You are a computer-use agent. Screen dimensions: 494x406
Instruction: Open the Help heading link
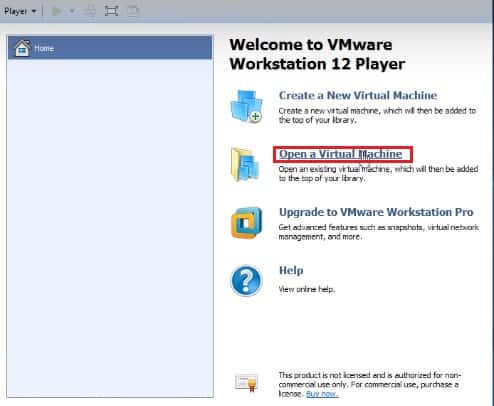click(291, 270)
